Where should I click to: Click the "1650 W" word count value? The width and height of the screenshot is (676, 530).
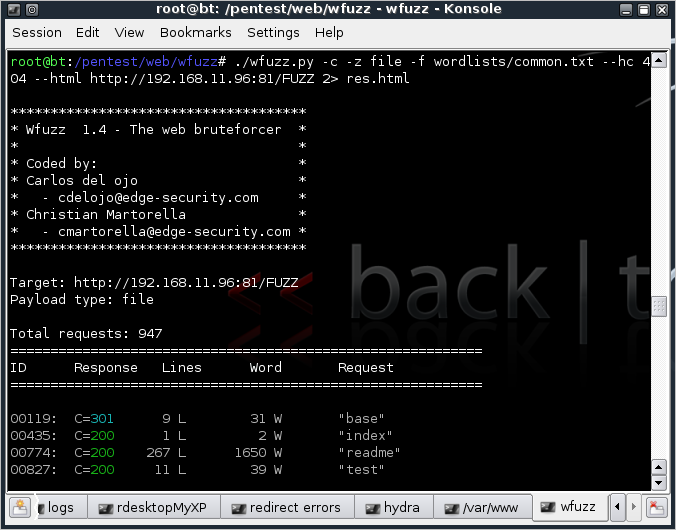258,453
